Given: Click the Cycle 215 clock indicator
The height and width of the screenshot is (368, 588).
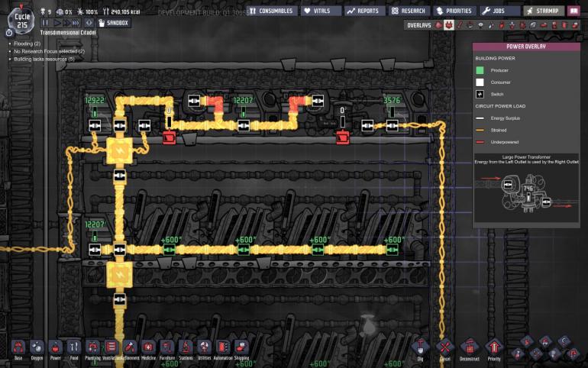Looking at the screenshot, I should [21, 19].
